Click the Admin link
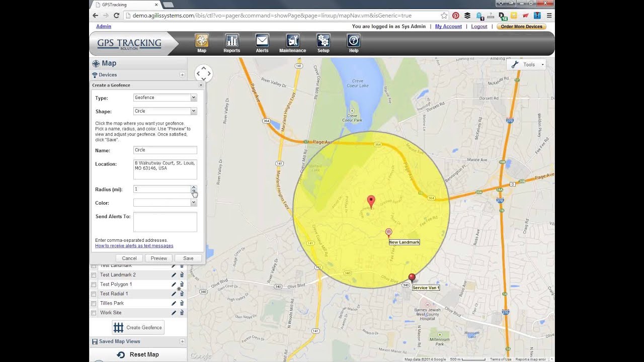This screenshot has height=362, width=644. coord(104,27)
